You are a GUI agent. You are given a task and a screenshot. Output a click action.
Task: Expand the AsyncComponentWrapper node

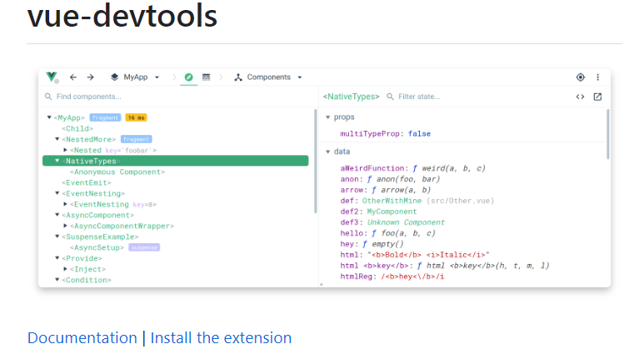(65, 226)
